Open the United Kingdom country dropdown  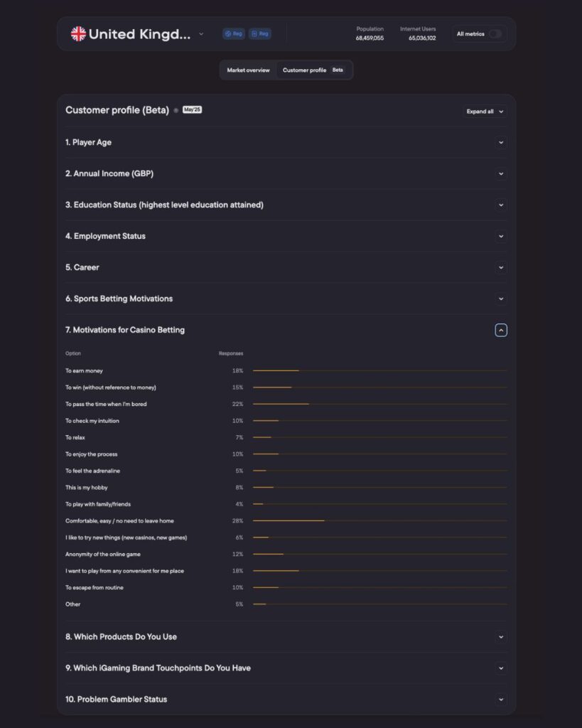click(x=201, y=33)
